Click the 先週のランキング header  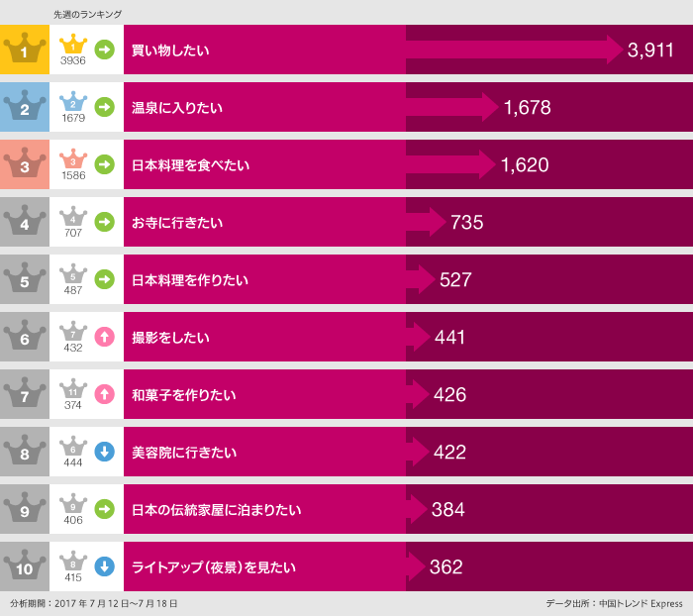[87, 14]
